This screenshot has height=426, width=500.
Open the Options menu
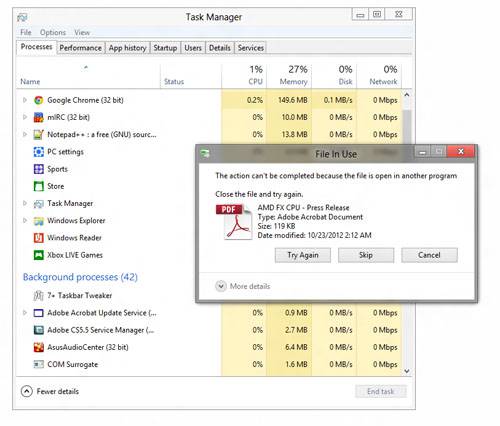click(x=53, y=32)
